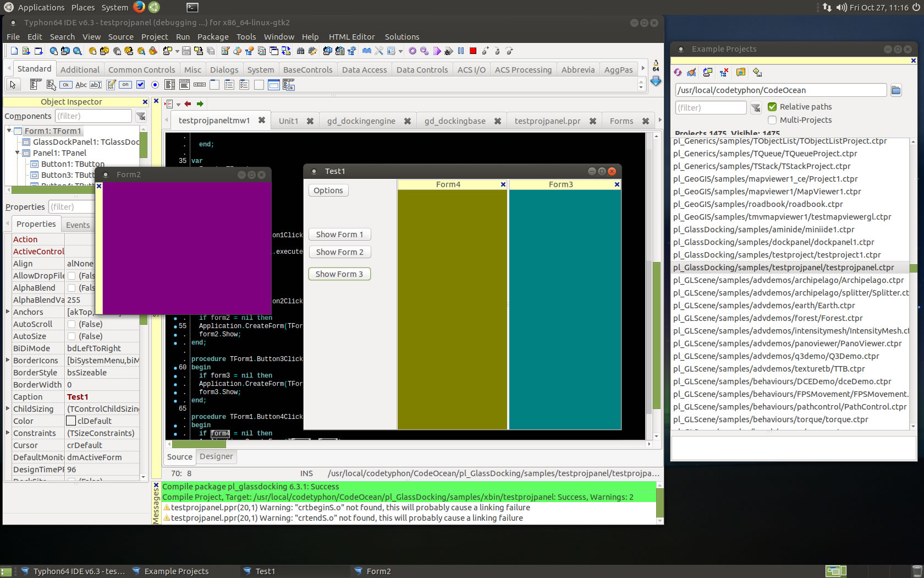Click the green forward arrow above editor
The height and width of the screenshot is (578, 924).
[x=200, y=103]
